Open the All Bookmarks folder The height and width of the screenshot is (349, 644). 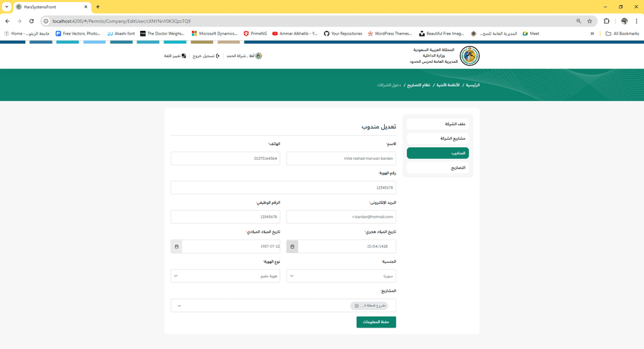tap(622, 34)
